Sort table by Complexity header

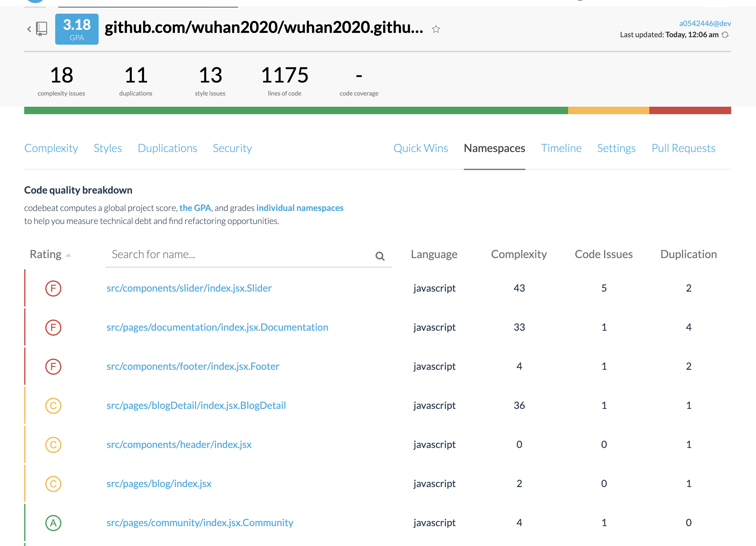pos(519,254)
